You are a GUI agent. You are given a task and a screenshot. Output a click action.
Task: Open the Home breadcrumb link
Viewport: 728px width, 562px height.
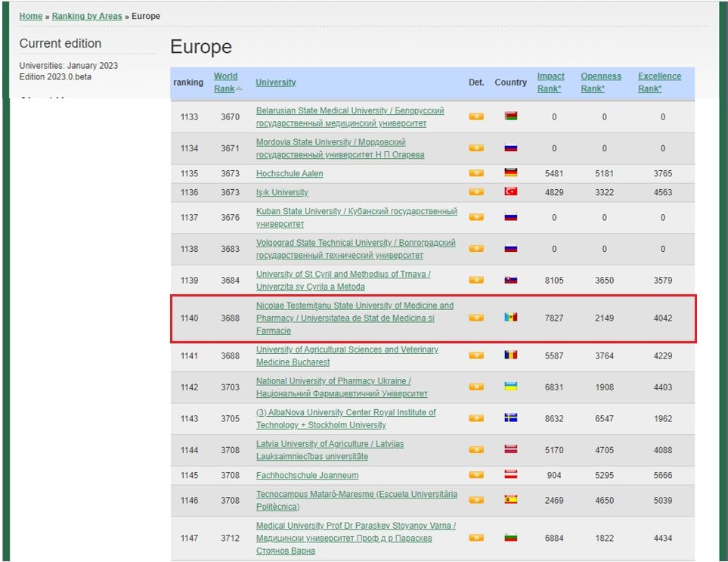click(x=30, y=15)
